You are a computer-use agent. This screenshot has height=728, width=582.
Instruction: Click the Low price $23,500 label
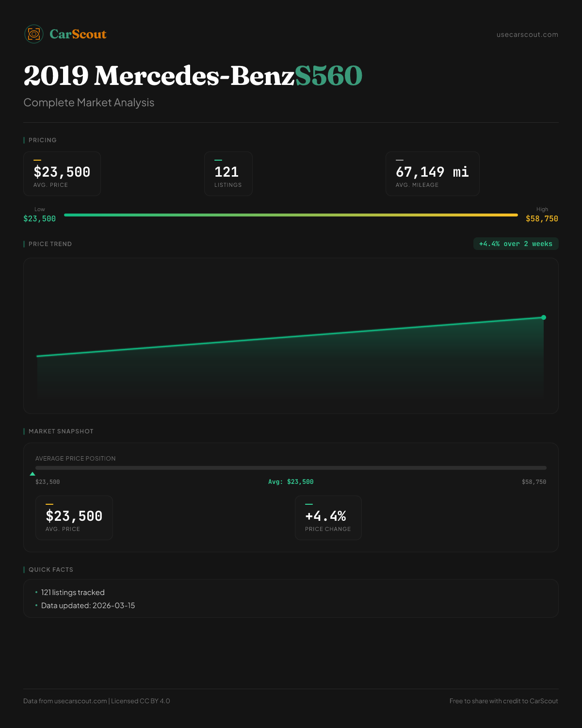pos(39,218)
